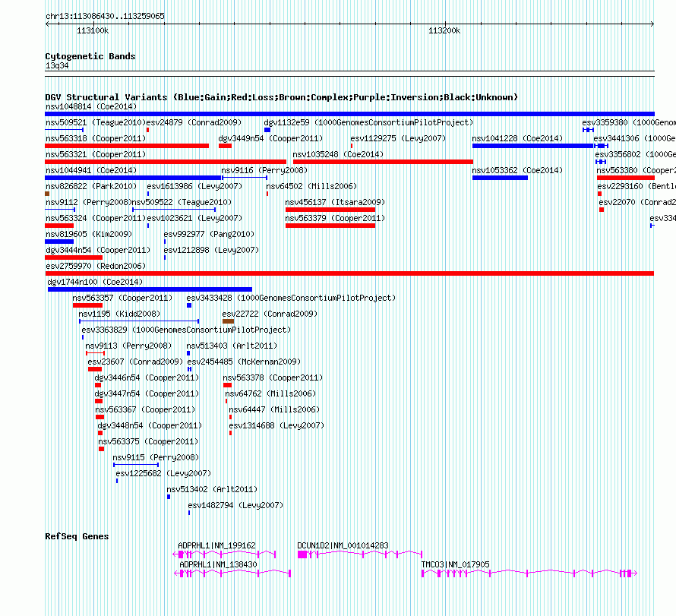
Task: Select nsv513403 (Arlt2011) variant label
Action: click(232, 346)
